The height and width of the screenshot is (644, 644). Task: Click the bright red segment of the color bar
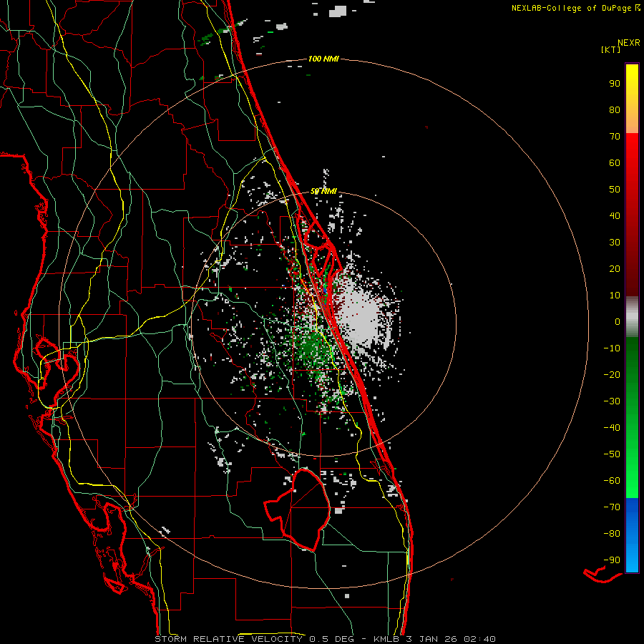coord(632,215)
